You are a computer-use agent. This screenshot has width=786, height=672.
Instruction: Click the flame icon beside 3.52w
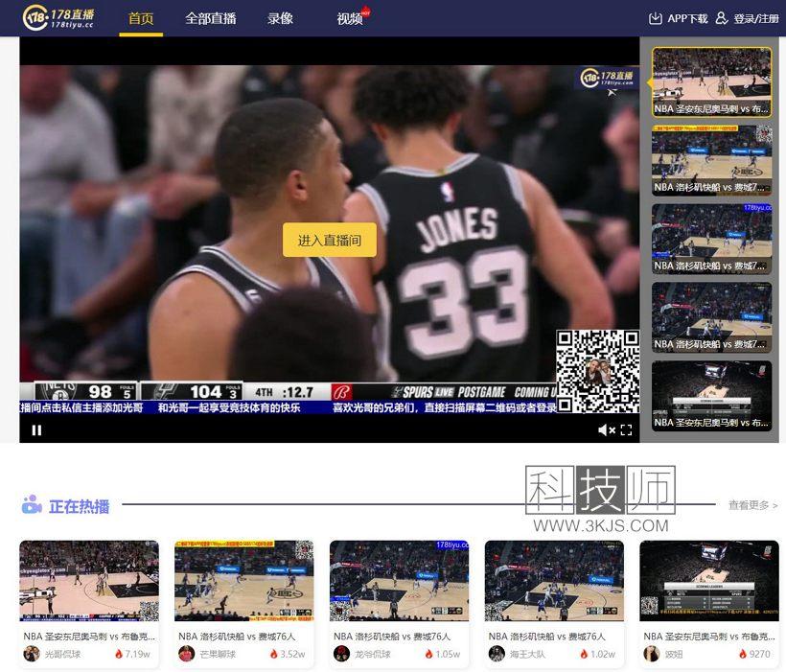[x=274, y=654]
